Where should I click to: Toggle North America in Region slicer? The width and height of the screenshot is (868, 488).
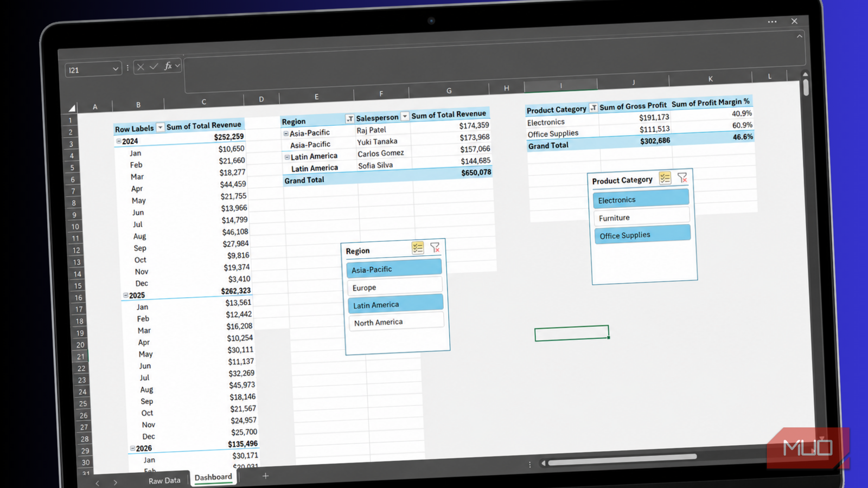(397, 321)
